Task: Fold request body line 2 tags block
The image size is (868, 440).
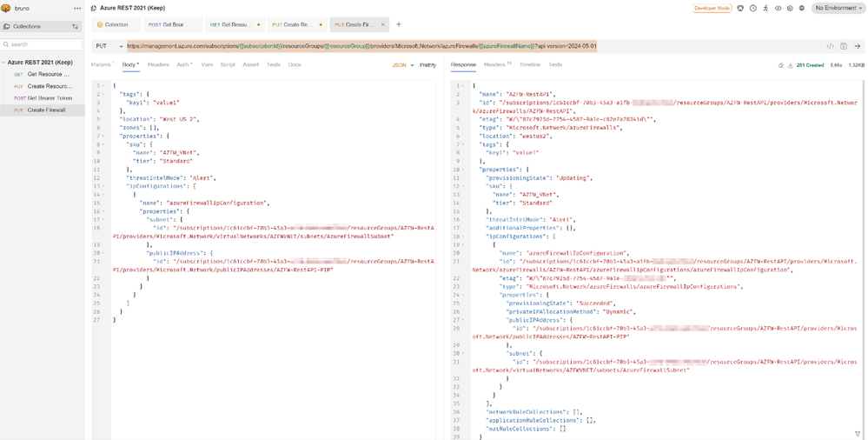Action: click(x=103, y=94)
